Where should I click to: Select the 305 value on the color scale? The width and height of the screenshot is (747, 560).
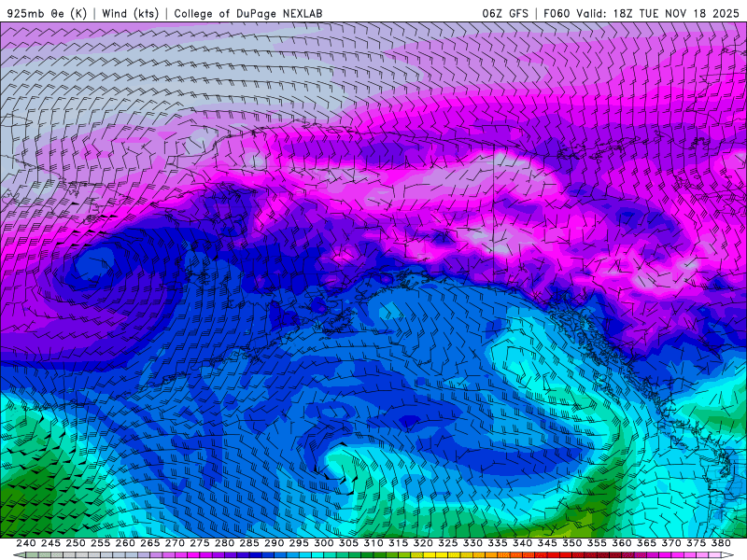click(x=348, y=543)
